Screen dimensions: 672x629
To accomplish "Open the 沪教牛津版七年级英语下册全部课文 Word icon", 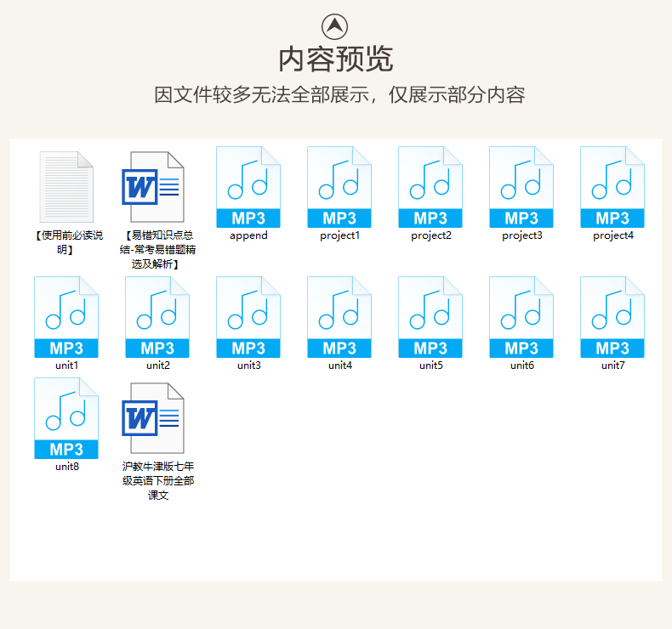I will tap(153, 418).
